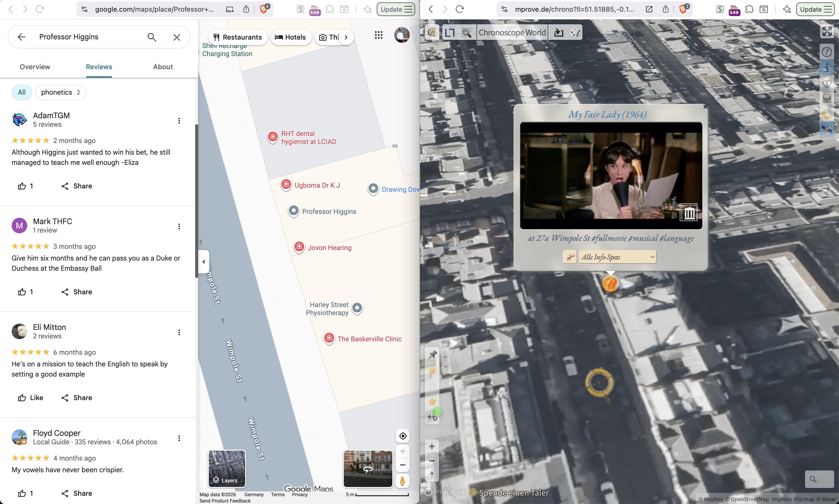Click the Hotels category chip

click(x=290, y=37)
